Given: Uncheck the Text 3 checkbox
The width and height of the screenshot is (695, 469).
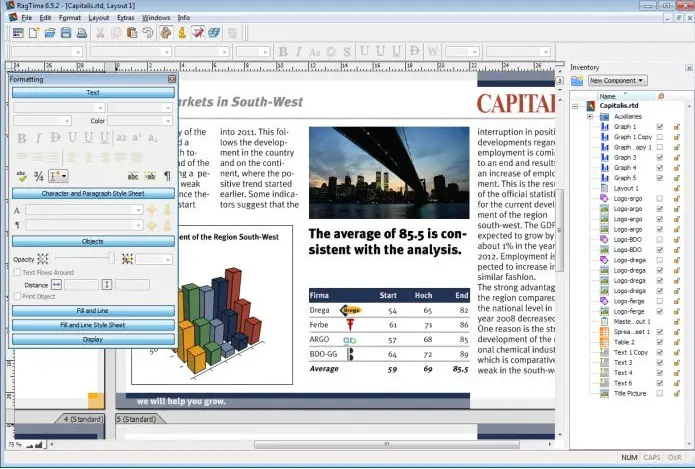Looking at the screenshot, I should pyautogui.click(x=660, y=363).
